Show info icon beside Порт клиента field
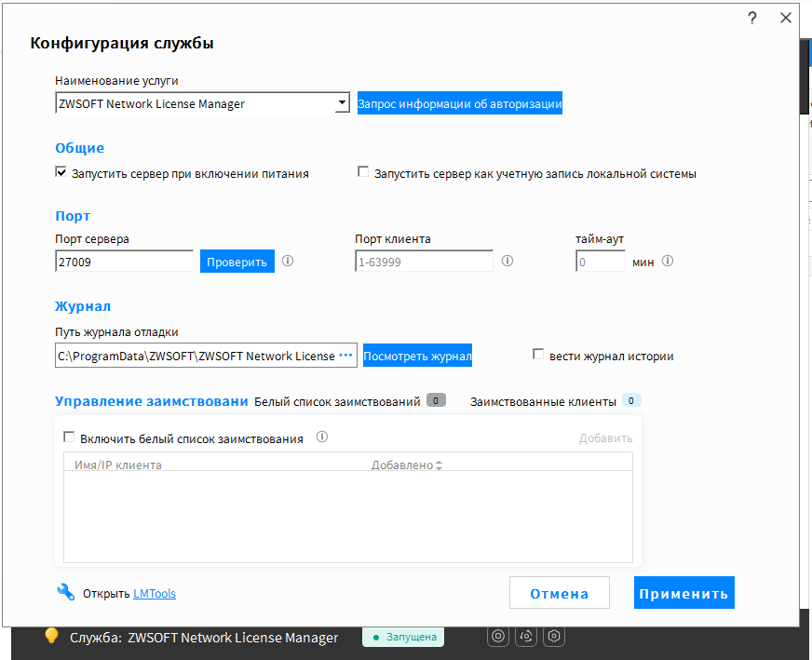The image size is (812, 660). coord(507,261)
